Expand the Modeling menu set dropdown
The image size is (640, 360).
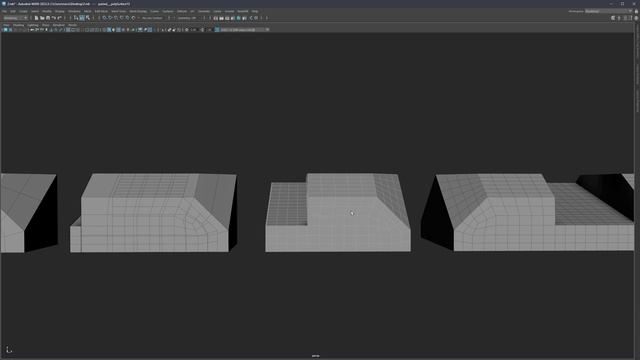(15, 18)
